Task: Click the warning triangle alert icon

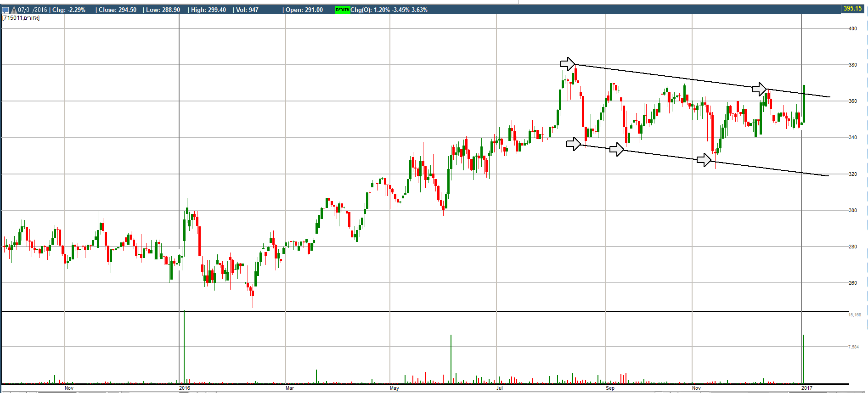Action: point(14,10)
